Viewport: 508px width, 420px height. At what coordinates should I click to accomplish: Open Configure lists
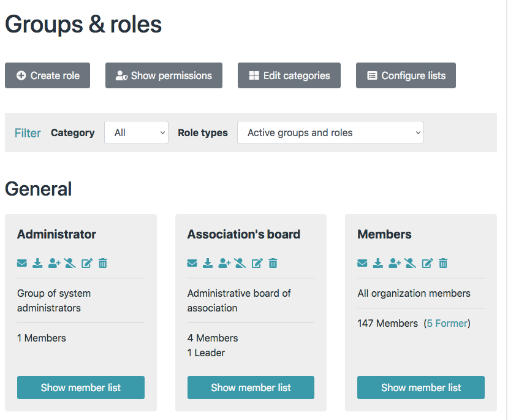[x=406, y=75]
